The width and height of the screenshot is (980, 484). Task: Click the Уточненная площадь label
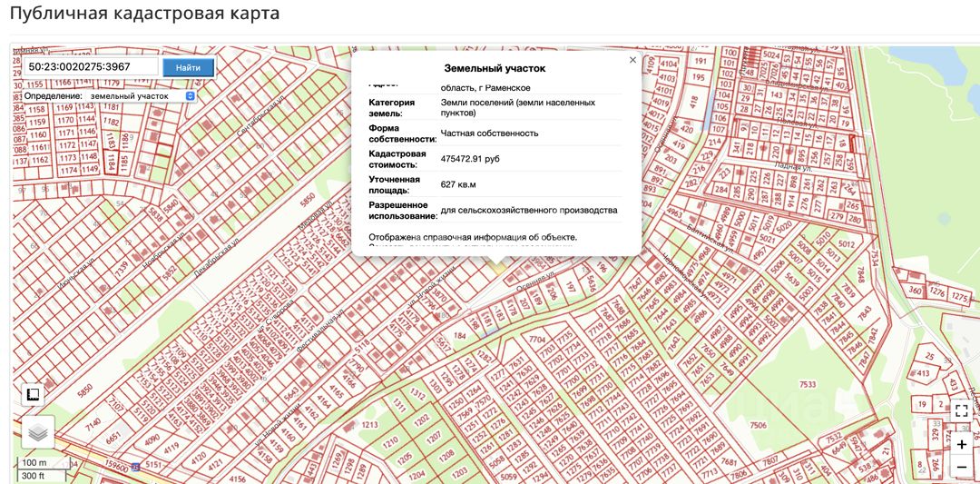(x=395, y=184)
